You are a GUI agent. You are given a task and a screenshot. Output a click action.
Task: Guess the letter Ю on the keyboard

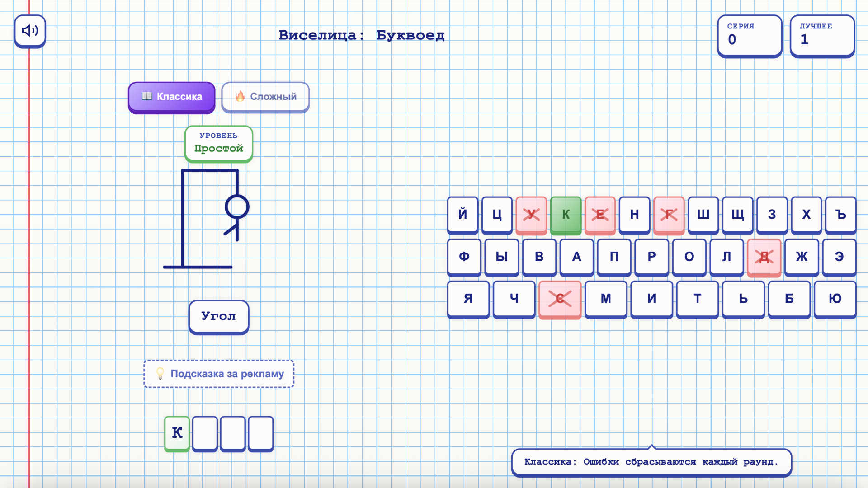[x=835, y=299]
